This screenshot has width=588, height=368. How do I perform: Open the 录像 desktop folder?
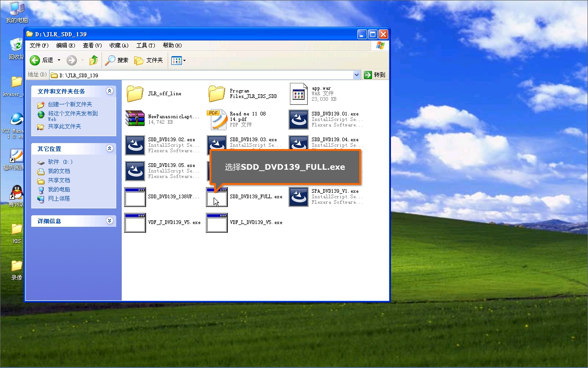pos(17,265)
